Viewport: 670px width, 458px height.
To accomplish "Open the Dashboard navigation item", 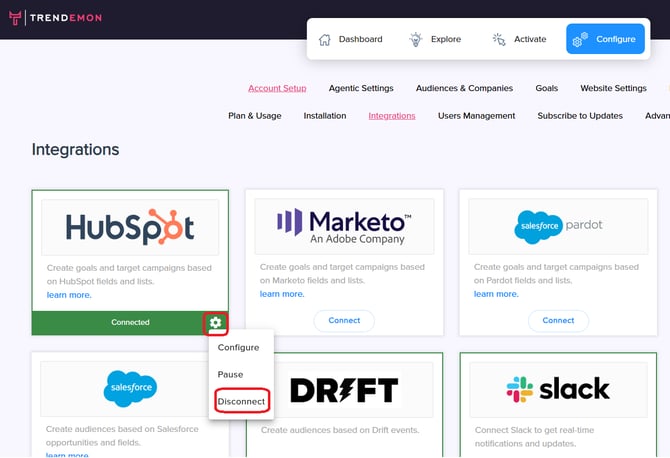I will [x=351, y=39].
